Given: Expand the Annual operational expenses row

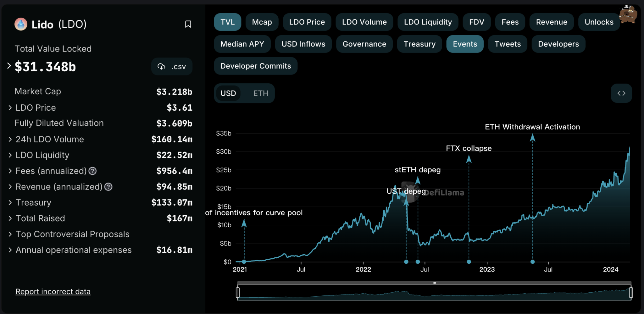Looking at the screenshot, I should point(10,250).
